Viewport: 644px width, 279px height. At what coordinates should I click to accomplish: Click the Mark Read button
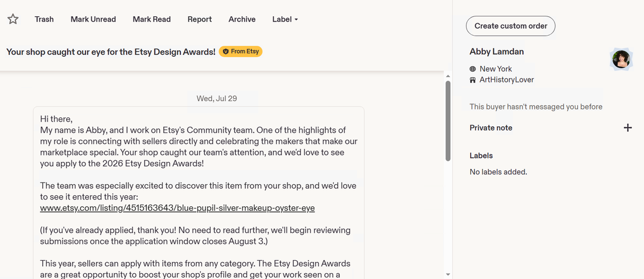tap(152, 19)
